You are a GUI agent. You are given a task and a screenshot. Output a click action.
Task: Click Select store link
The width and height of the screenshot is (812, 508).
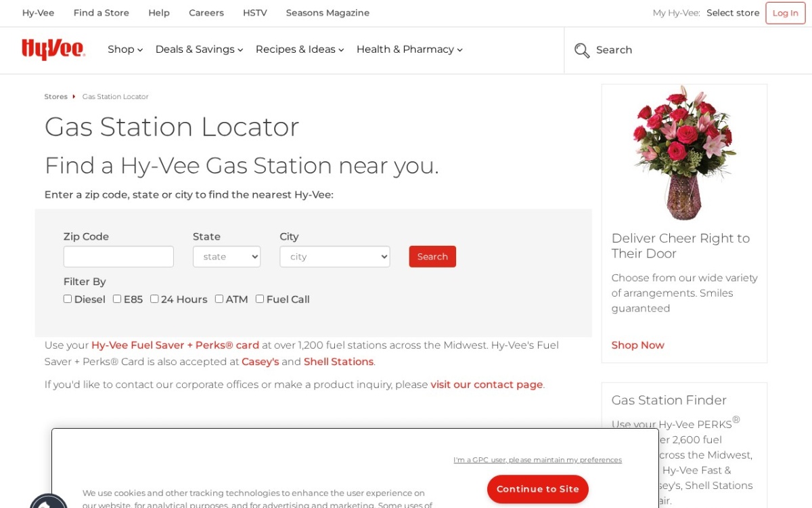(x=733, y=13)
